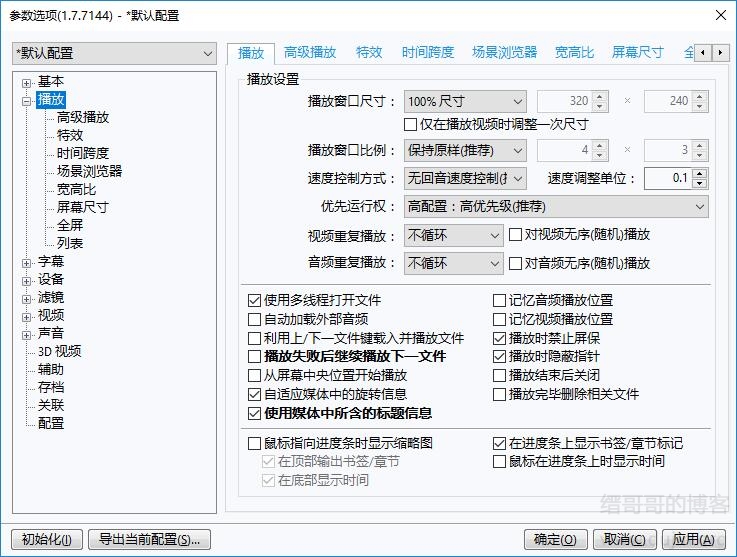Collapse the 播放 tree node
The height and width of the screenshot is (557, 737).
point(26,101)
